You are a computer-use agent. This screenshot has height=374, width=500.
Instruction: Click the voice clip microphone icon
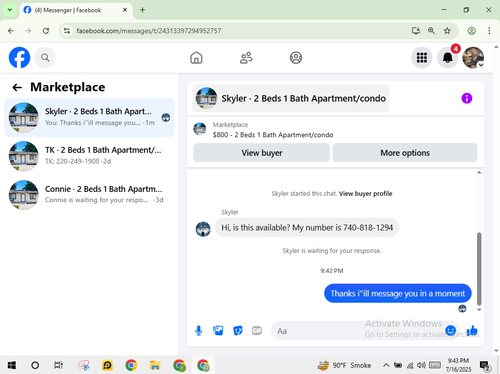tap(199, 331)
